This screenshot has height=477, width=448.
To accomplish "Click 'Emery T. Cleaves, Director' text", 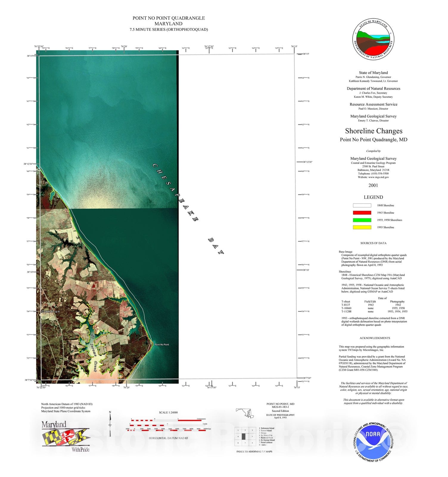I will [373, 121].
